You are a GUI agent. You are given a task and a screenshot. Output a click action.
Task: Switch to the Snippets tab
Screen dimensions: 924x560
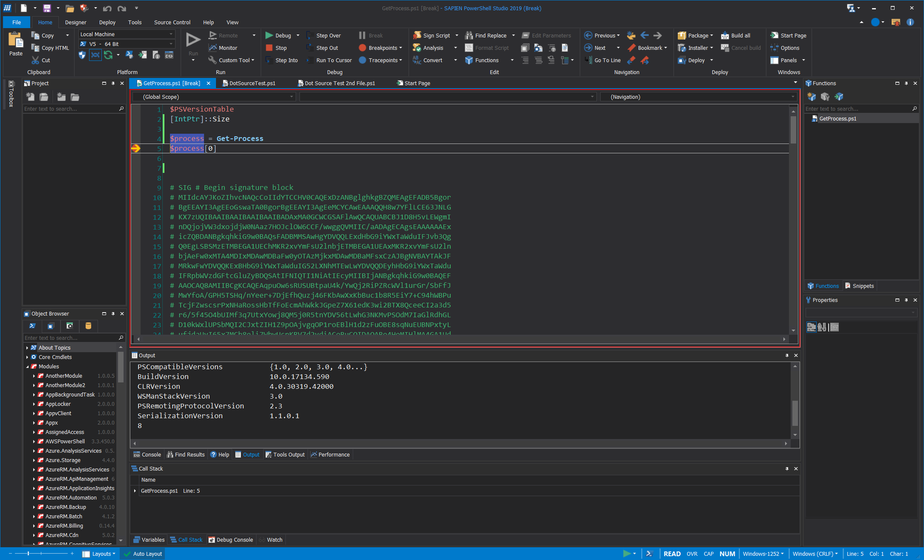click(x=859, y=286)
